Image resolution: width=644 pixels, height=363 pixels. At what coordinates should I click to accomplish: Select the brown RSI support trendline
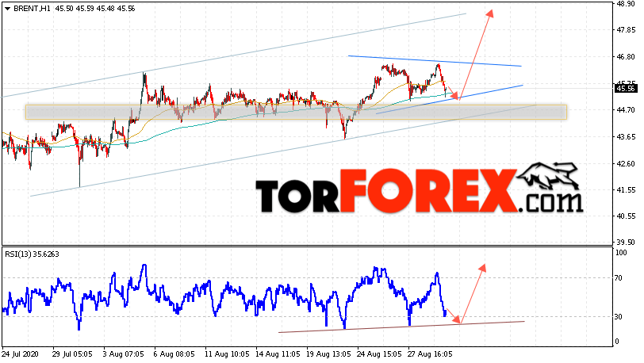point(401,327)
